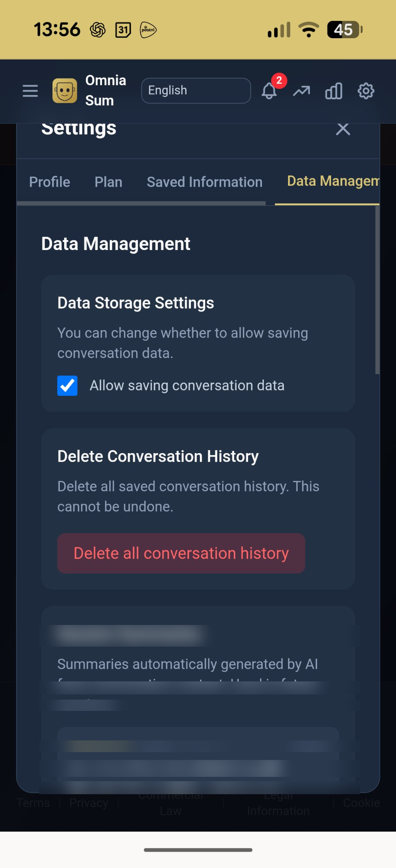Select the Data Management tab

pyautogui.click(x=332, y=181)
